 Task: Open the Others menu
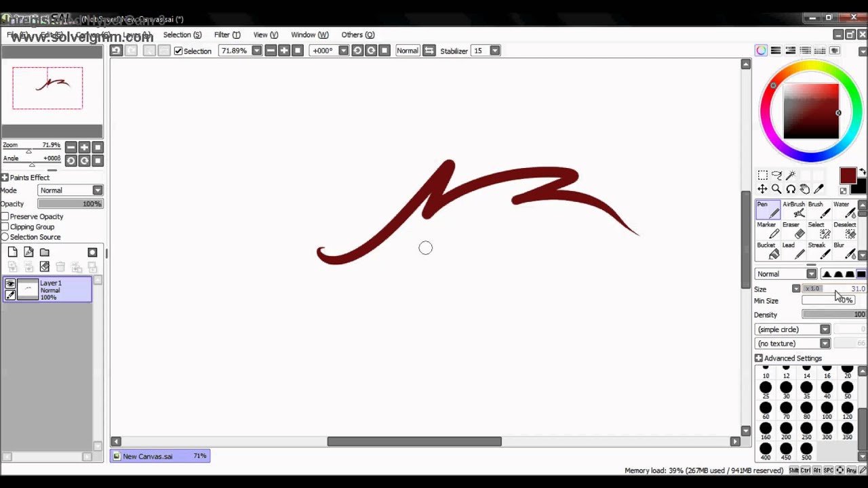coord(357,35)
